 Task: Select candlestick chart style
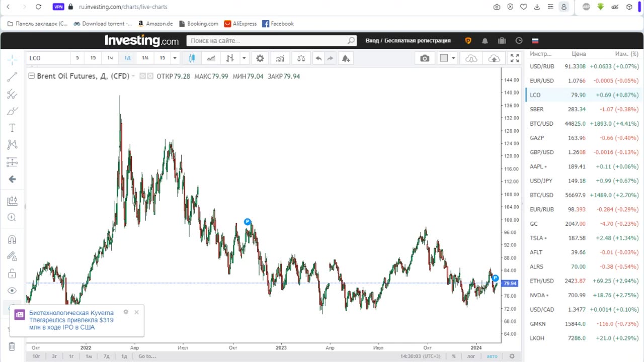192,58
